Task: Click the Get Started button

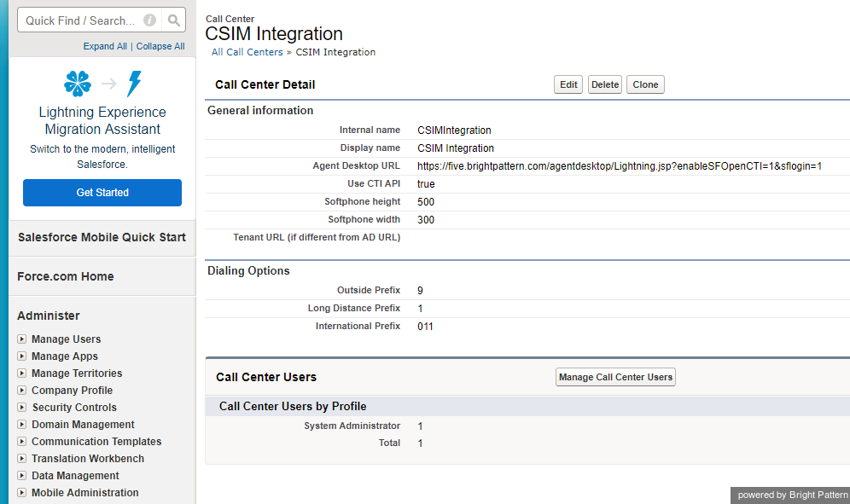Action: pyautogui.click(x=102, y=193)
